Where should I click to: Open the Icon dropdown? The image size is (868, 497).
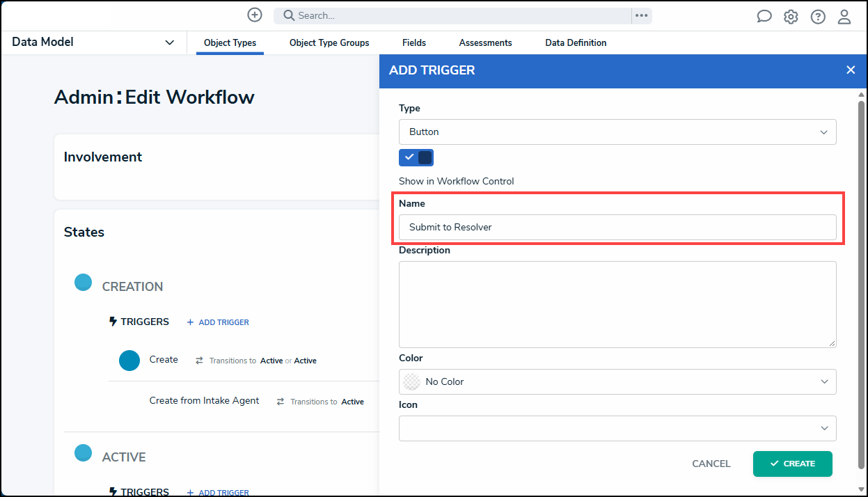(617, 428)
